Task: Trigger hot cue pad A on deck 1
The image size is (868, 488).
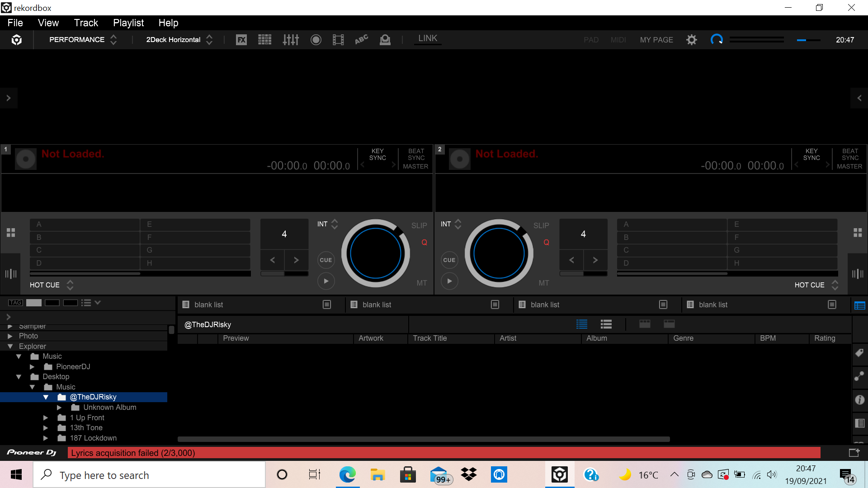Action: (x=85, y=225)
